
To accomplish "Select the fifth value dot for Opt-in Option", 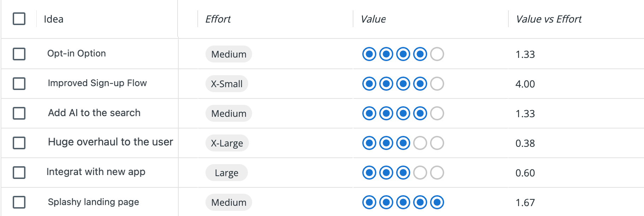I will point(437,54).
